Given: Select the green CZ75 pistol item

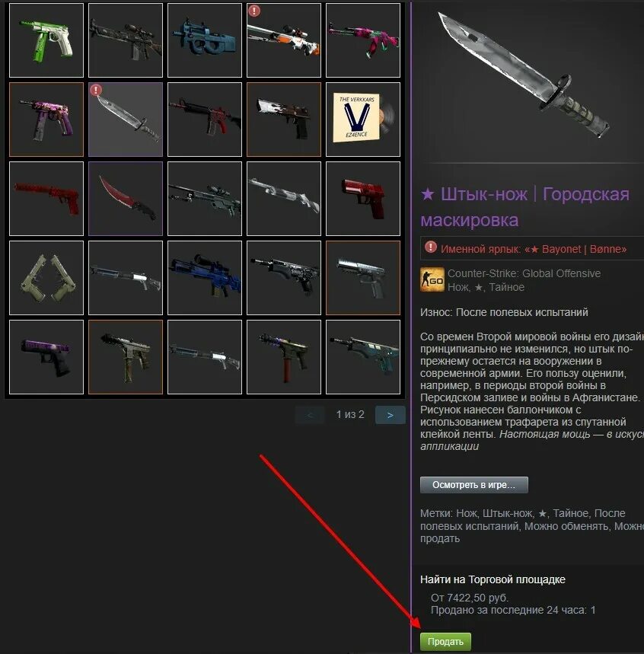Looking at the screenshot, I should (46, 40).
